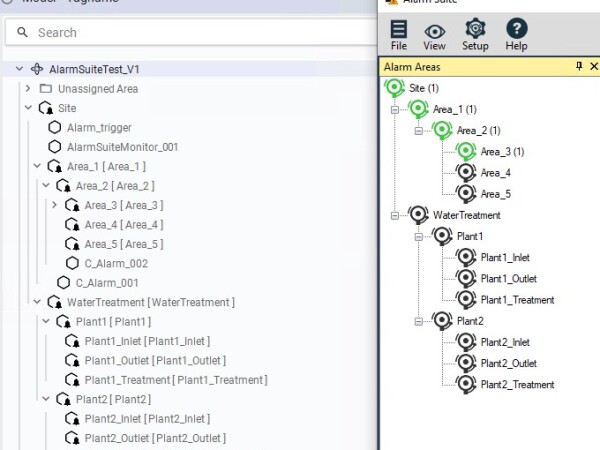
Task: Click the Area_5 [ Area_5 ] bell icon
Action: coord(72,244)
